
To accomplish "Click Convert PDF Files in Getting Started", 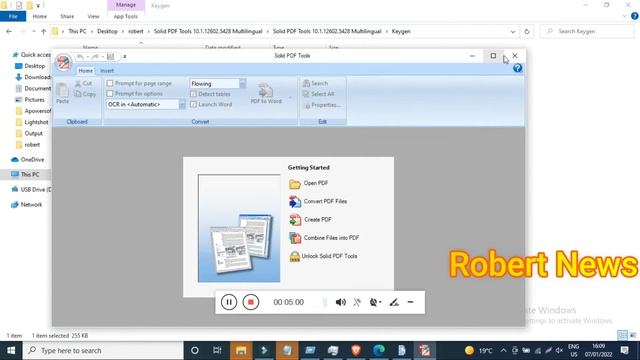I will click(325, 201).
